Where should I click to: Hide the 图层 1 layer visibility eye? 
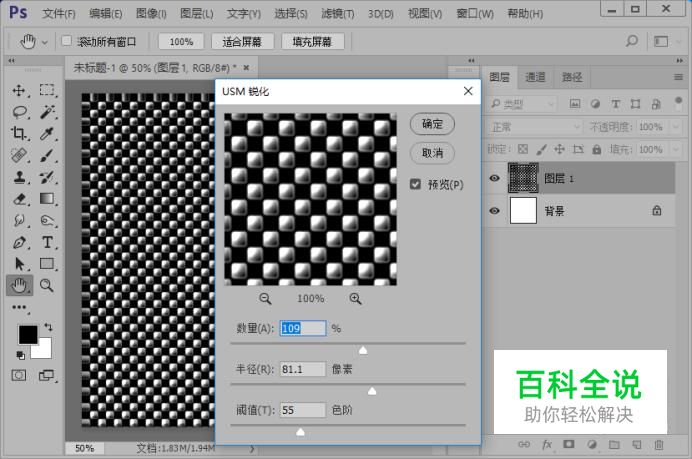coord(494,178)
